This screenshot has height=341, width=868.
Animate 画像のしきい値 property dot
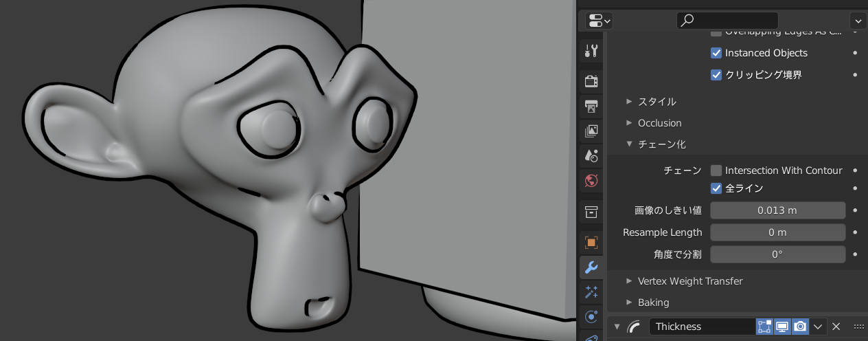pyautogui.click(x=855, y=210)
